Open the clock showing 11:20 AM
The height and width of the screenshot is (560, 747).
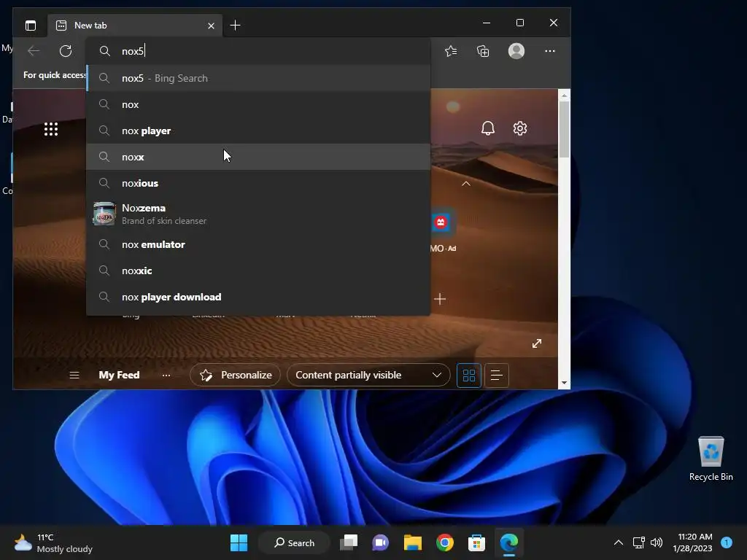tap(693, 542)
